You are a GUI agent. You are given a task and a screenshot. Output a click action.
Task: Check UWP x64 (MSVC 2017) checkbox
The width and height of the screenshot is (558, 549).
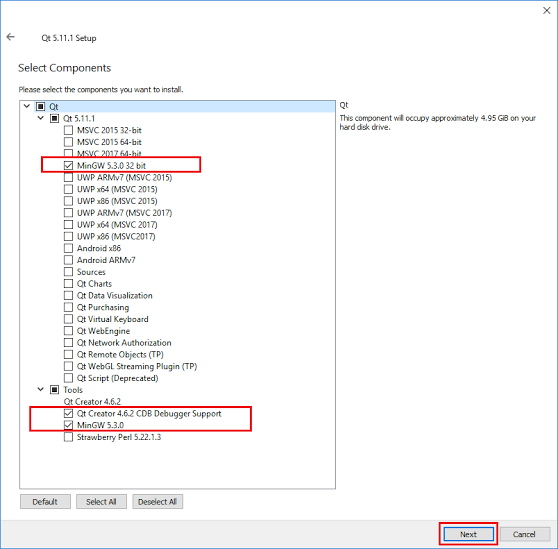68,225
